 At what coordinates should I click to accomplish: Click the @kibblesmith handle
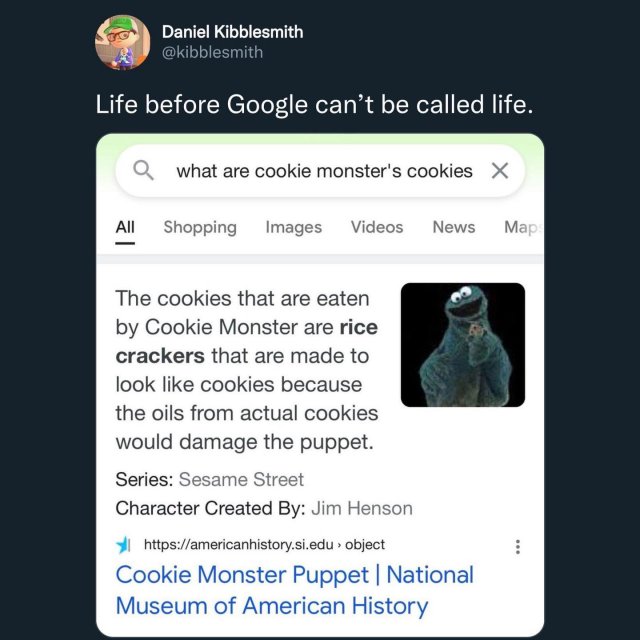tap(212, 52)
